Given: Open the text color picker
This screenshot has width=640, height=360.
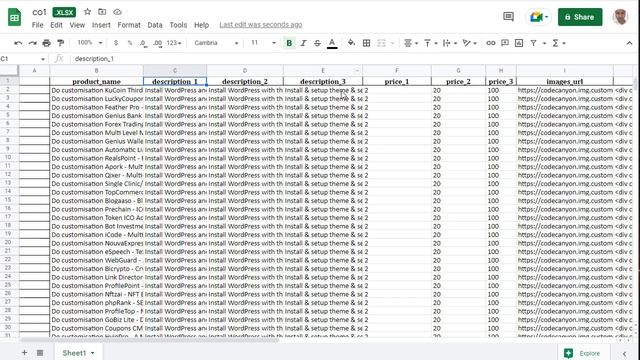Looking at the screenshot, I should [x=332, y=43].
